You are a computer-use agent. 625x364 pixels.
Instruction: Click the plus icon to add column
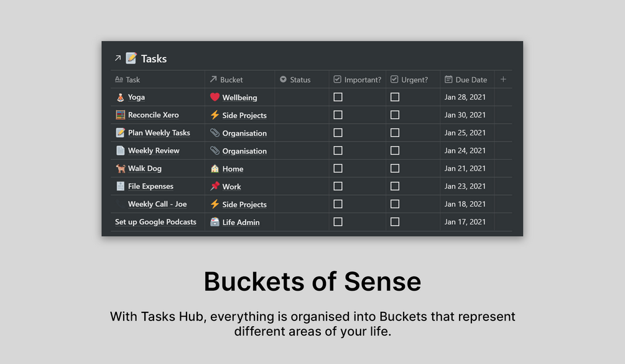(503, 80)
